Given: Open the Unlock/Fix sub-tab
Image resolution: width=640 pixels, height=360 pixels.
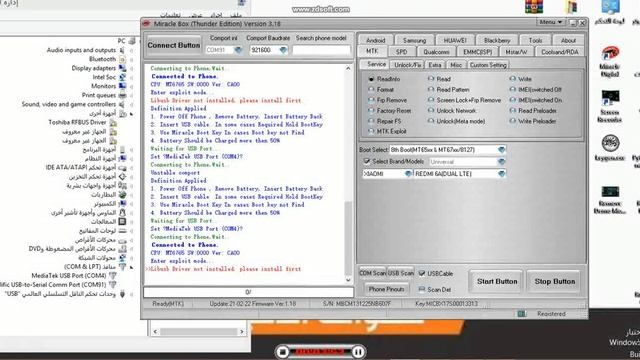Looking at the screenshot, I should (407, 65).
